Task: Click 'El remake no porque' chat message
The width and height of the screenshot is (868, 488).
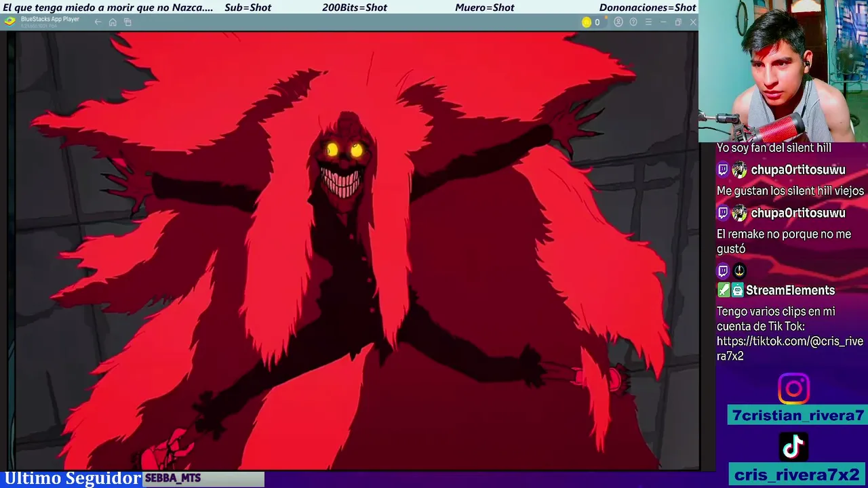Action: 784,241
